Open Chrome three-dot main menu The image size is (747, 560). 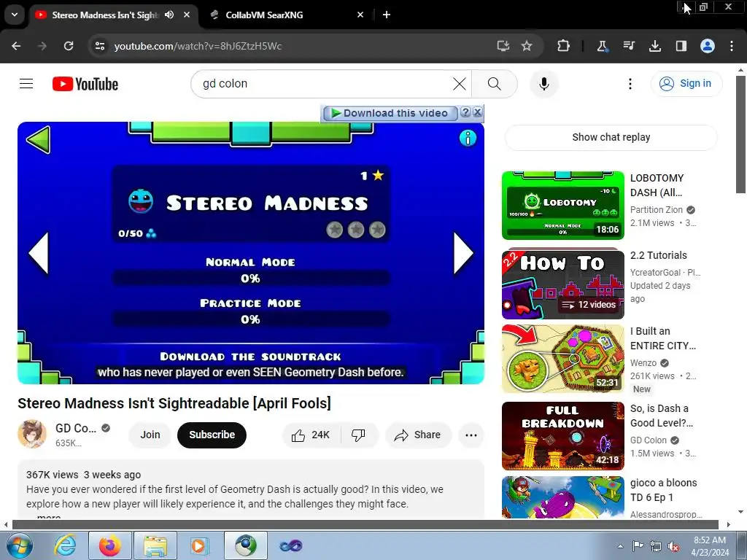732,46
